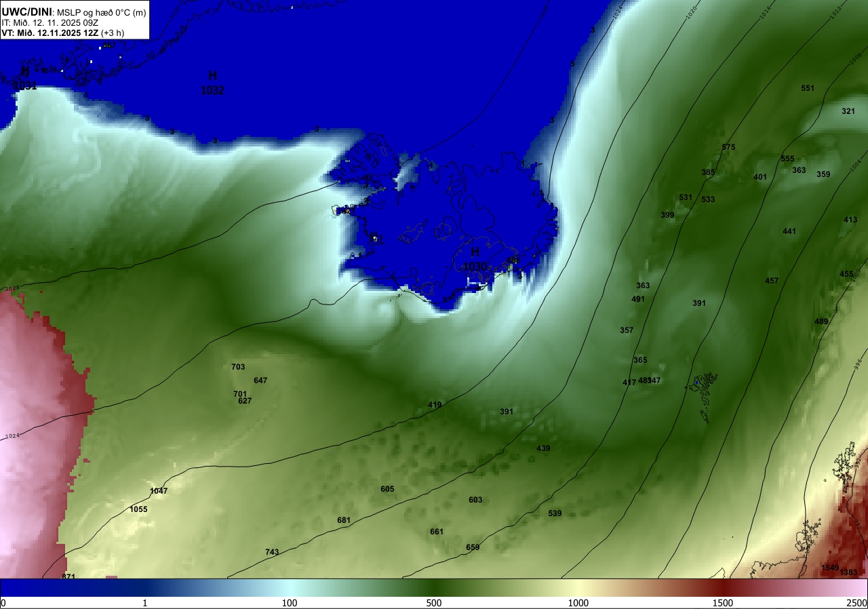Click the 575 height value
868x609 pixels.
[x=729, y=147]
